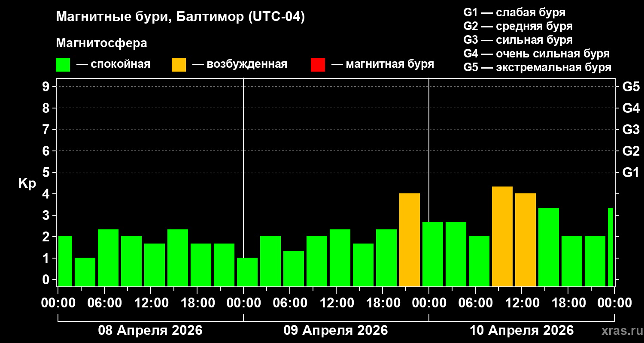Click the 06:00–09:00 bar on 08 Апреля
This screenshot has height=343, width=644.
108,258
